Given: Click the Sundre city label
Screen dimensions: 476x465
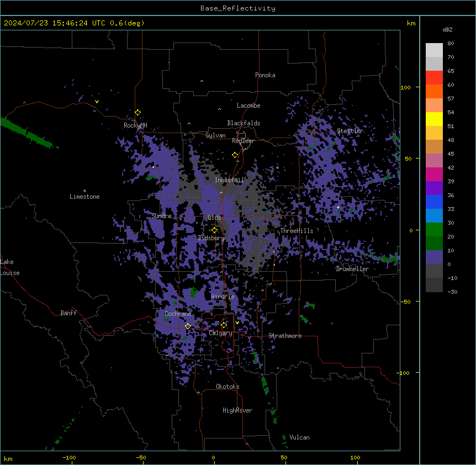Looking at the screenshot, I should [x=161, y=216].
